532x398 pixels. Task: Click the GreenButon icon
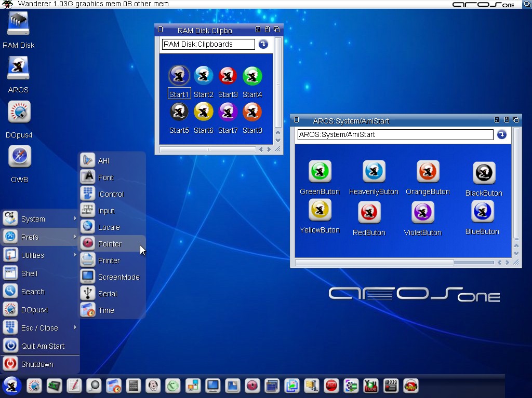[320, 172]
